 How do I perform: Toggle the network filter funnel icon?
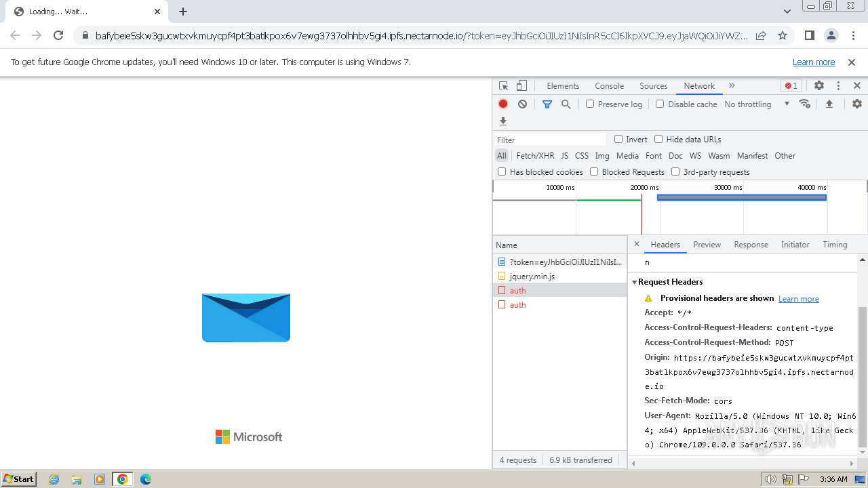coord(547,104)
